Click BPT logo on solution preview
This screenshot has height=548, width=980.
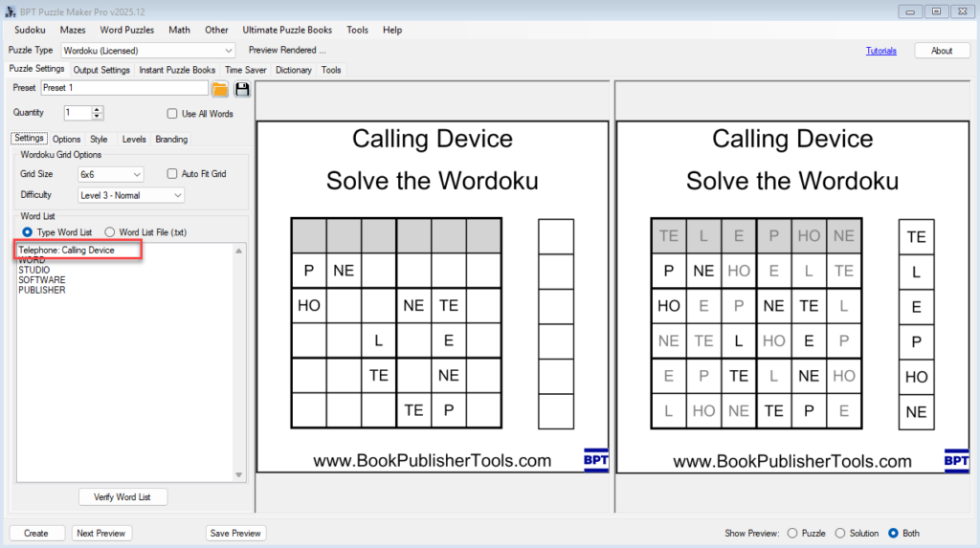(x=956, y=461)
